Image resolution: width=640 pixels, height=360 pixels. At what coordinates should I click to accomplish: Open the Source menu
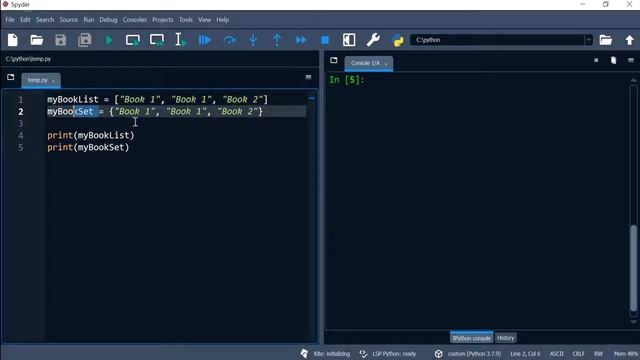coord(69,20)
